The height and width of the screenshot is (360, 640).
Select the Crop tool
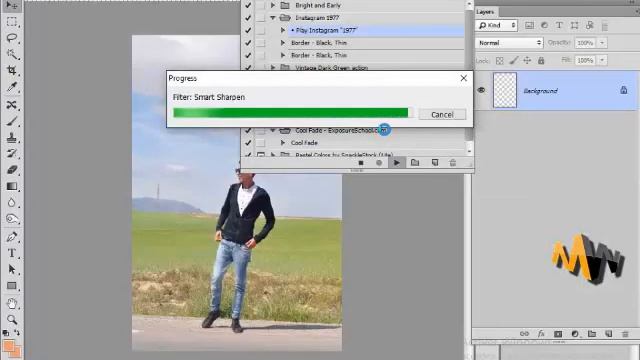(11, 71)
